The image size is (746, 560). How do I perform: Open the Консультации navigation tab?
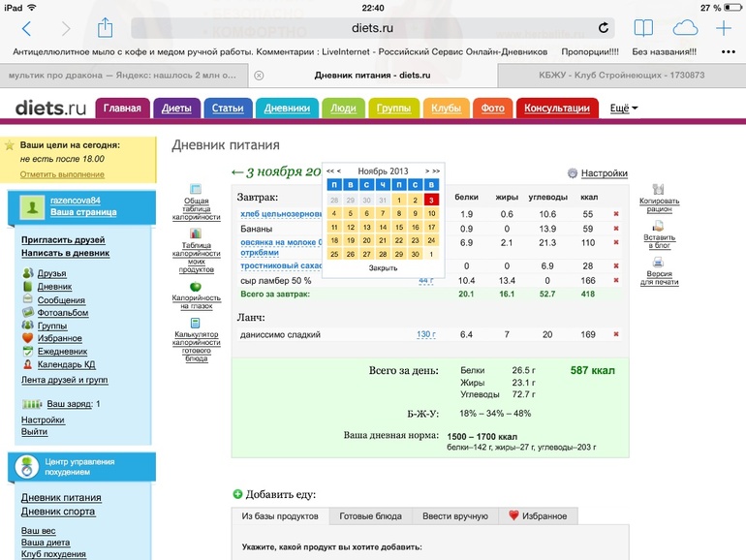[557, 108]
